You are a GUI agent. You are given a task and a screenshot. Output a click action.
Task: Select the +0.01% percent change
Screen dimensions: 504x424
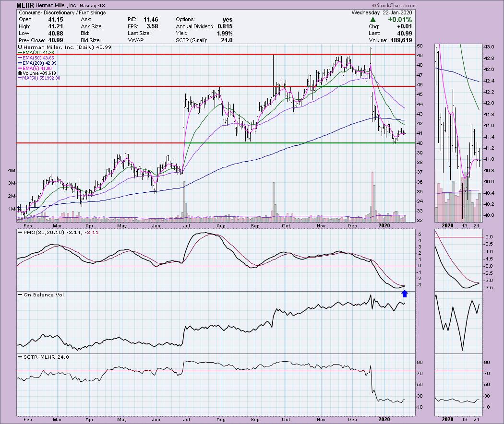click(x=399, y=20)
